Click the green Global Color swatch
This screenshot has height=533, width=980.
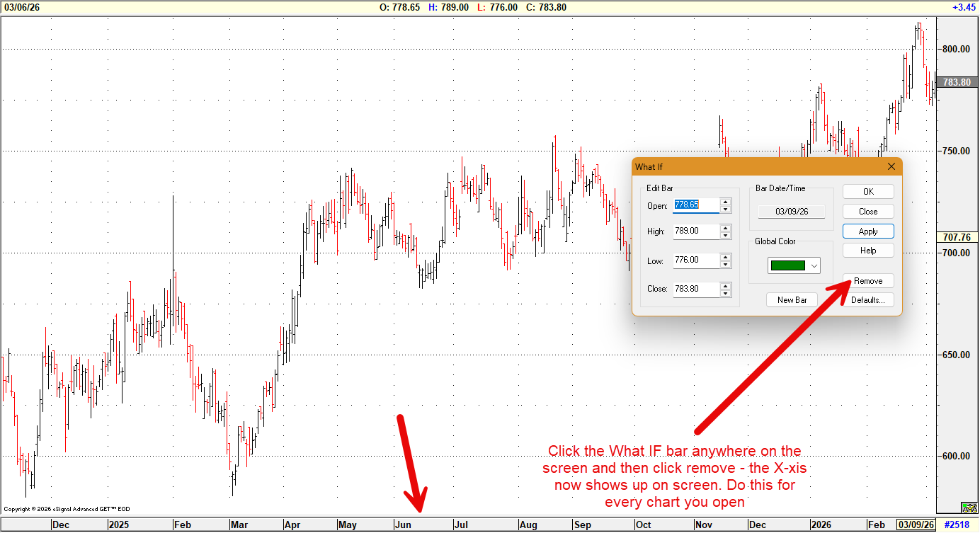[x=787, y=265]
